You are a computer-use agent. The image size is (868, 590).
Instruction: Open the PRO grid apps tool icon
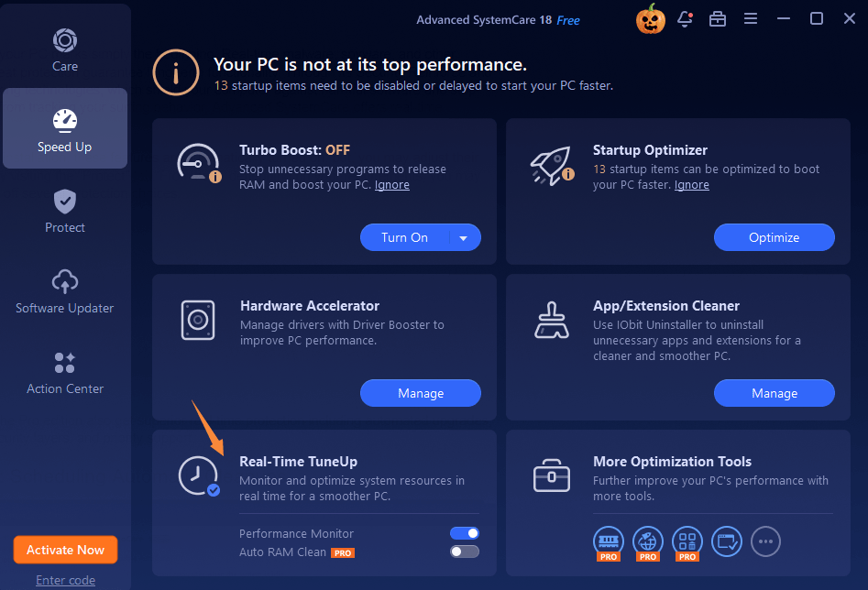pyautogui.click(x=687, y=543)
